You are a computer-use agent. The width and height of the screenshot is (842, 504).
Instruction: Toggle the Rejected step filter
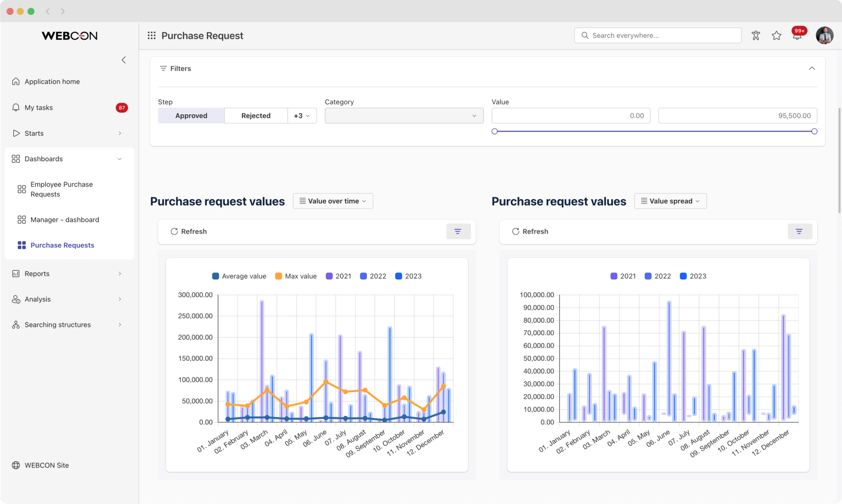pos(256,116)
